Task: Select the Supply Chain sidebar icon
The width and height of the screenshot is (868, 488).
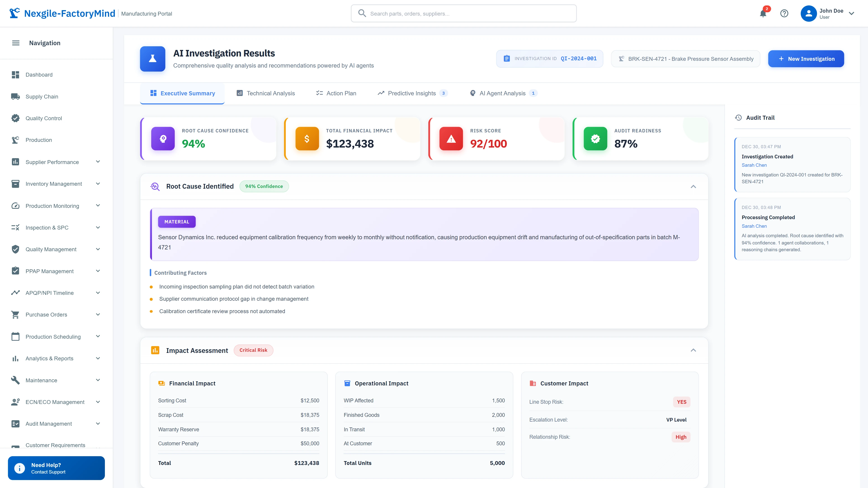Action: coord(42,96)
